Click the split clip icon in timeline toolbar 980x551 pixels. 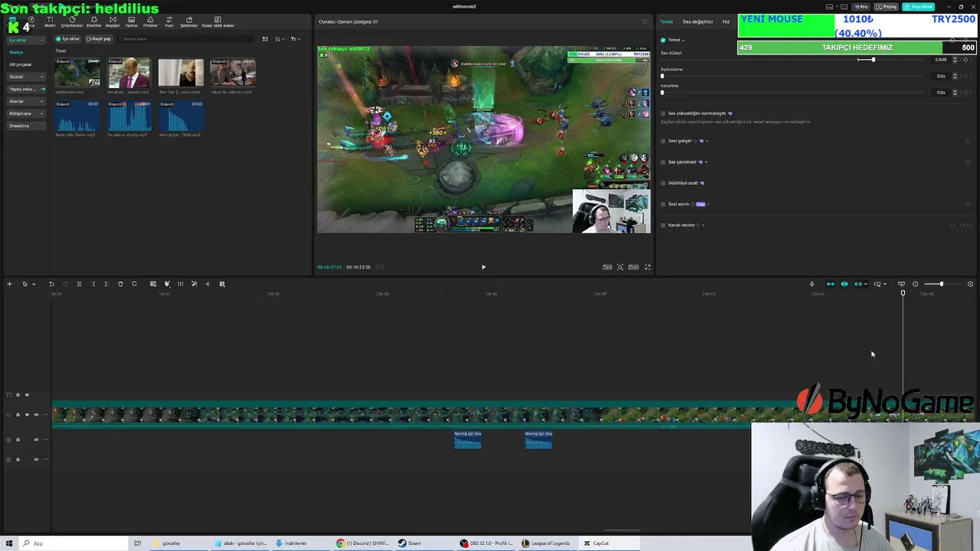click(79, 284)
